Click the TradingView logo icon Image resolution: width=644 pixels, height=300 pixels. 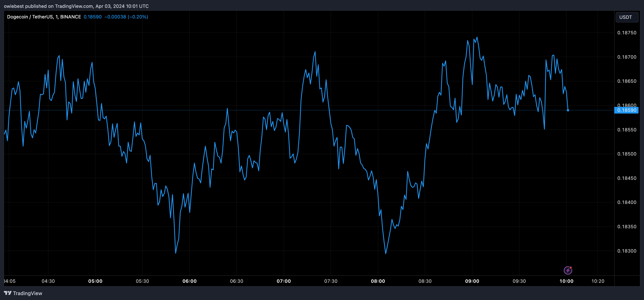coord(8,293)
